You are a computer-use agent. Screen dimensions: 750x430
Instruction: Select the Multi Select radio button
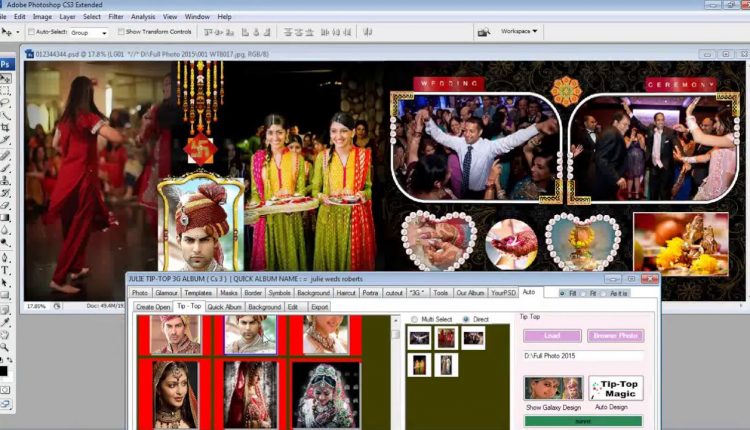coord(414,319)
